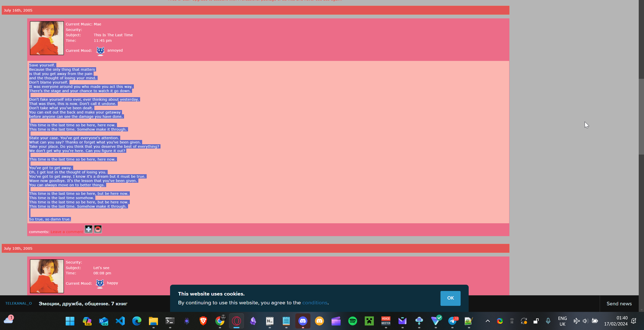Image resolution: width=644 pixels, height=330 pixels.
Task: Open the Discord download cloud taskbar icon
Action: click(x=419, y=321)
